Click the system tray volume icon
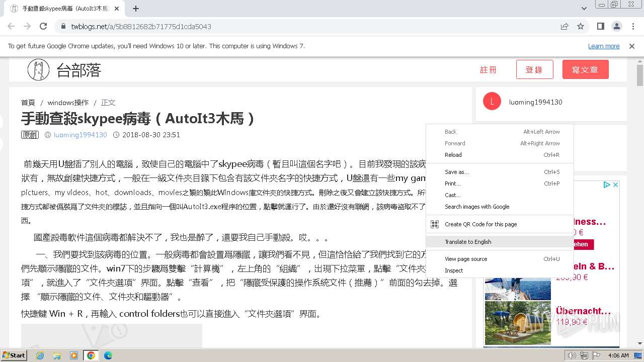 pos(572,355)
